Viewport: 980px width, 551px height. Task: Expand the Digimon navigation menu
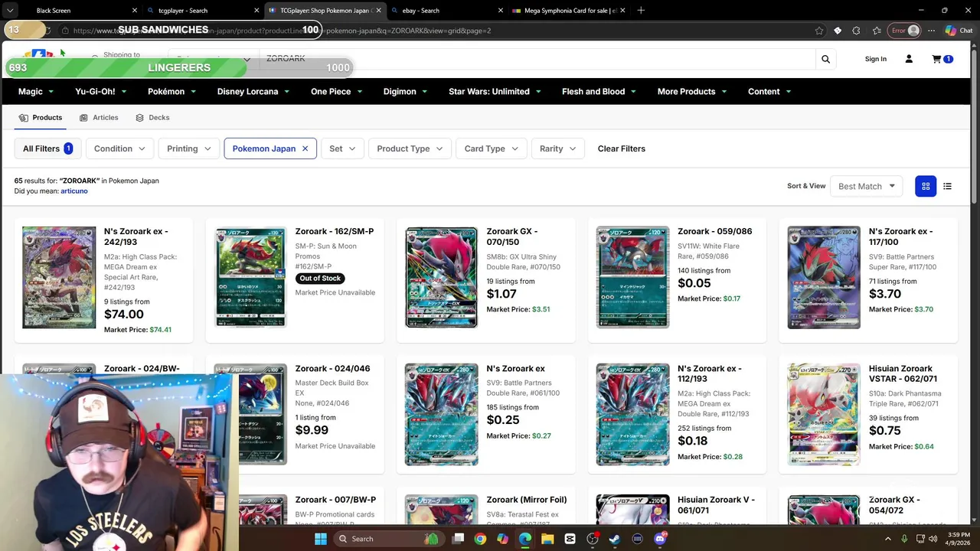[406, 91]
